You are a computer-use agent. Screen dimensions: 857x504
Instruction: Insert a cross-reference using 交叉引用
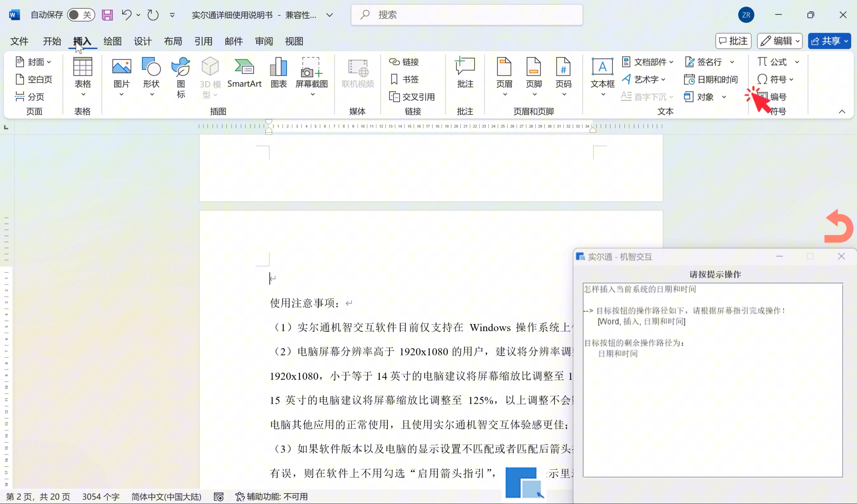point(413,97)
